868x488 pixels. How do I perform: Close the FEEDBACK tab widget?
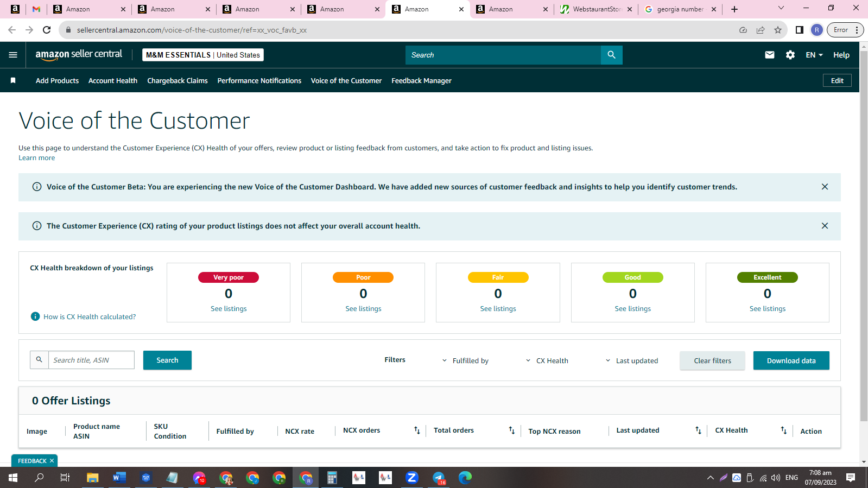point(52,461)
